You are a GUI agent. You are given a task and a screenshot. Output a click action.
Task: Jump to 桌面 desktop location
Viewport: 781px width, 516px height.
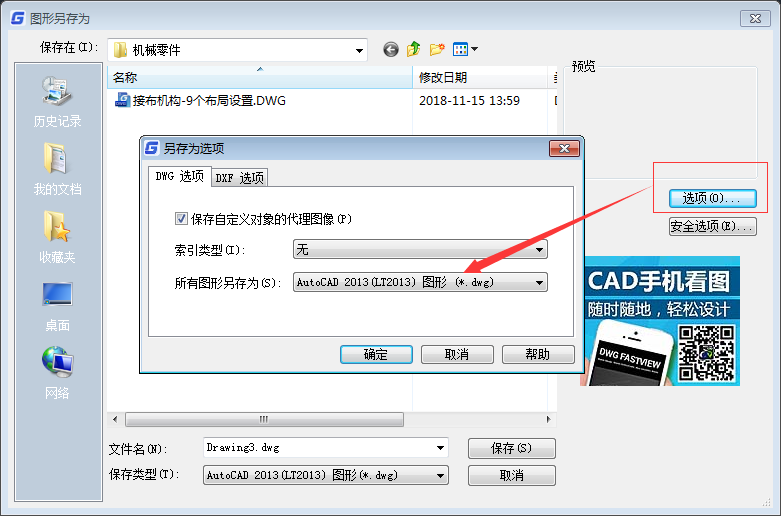pyautogui.click(x=57, y=306)
